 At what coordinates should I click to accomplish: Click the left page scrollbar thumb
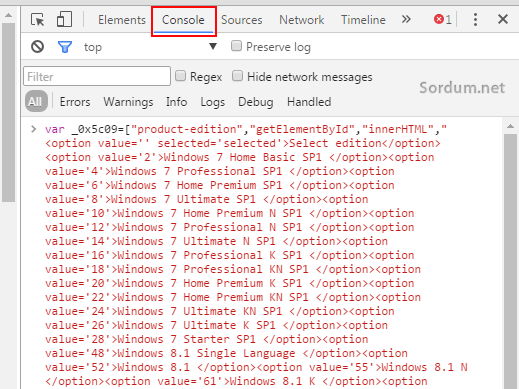coord(8,112)
